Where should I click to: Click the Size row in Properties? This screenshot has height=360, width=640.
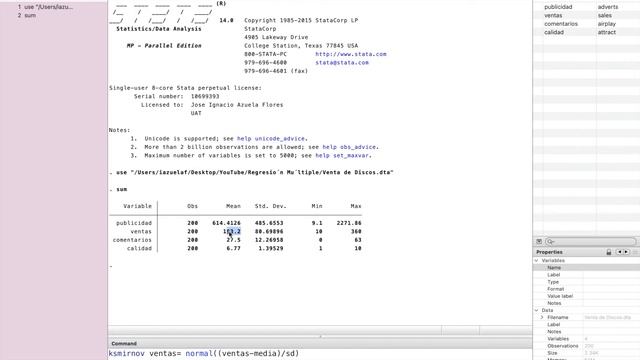click(587, 353)
